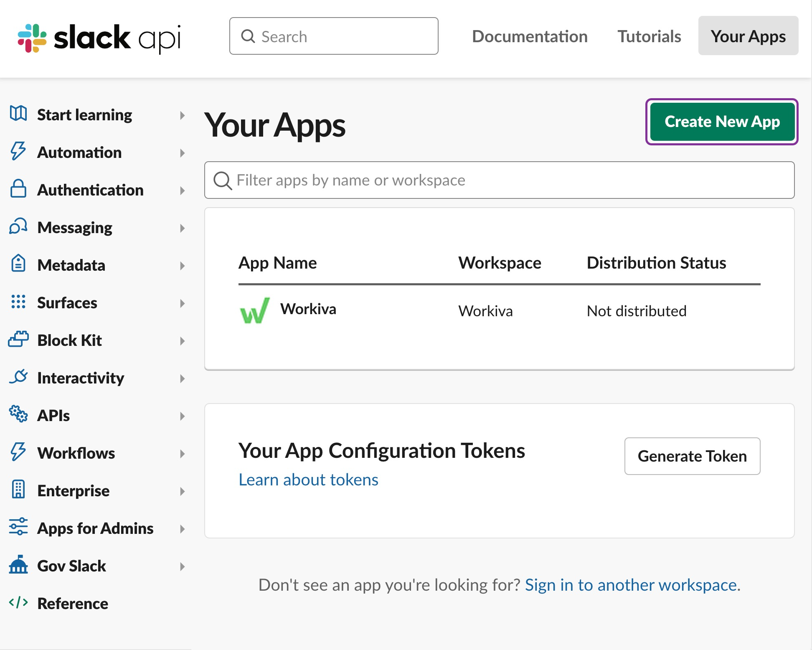Screen dimensions: 812x650
Task: Click the Workiva workspace cell
Action: 485,311
